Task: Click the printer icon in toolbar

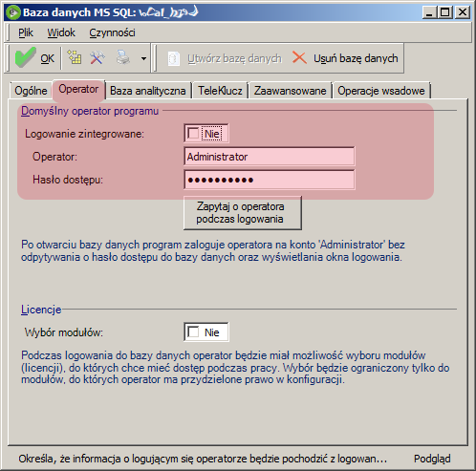Action: point(122,58)
